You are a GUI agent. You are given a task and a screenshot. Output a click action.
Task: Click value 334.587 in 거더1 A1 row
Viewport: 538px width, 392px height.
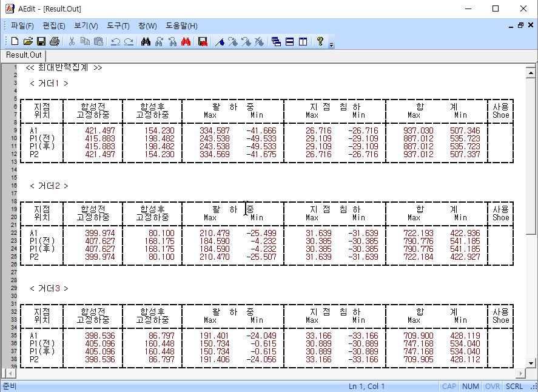(215, 131)
